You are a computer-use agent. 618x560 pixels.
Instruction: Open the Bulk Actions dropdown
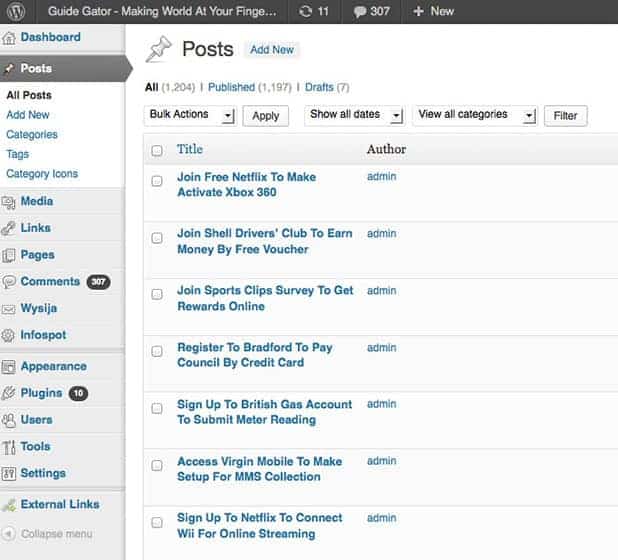coord(190,115)
